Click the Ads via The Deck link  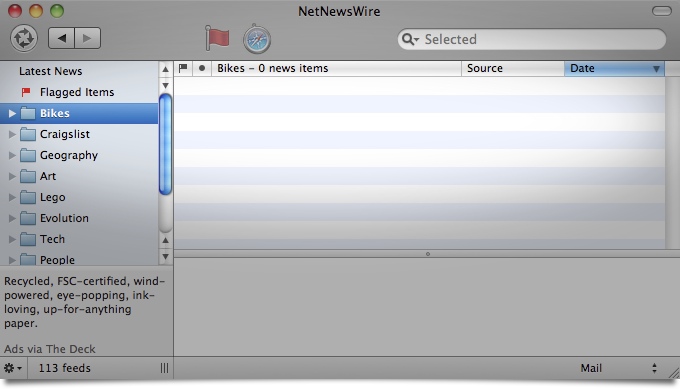pos(50,349)
